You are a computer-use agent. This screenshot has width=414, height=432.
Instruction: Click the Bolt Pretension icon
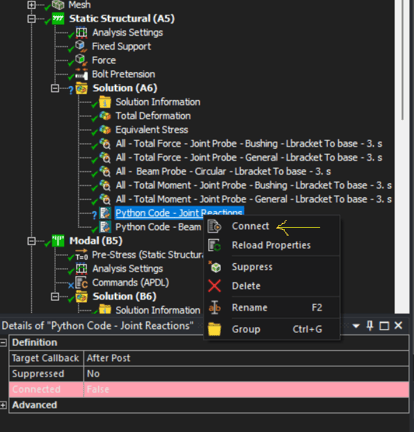coord(81,74)
